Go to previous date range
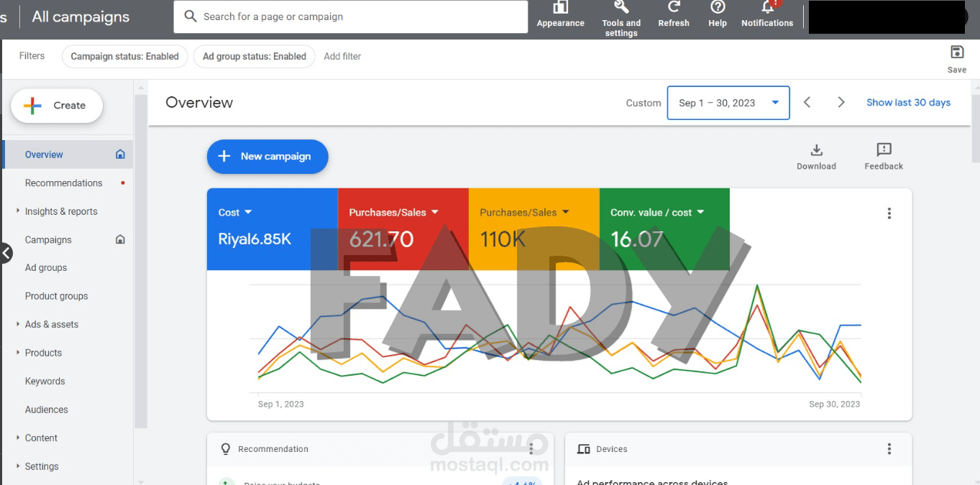The height and width of the screenshot is (485, 980). coord(807,103)
